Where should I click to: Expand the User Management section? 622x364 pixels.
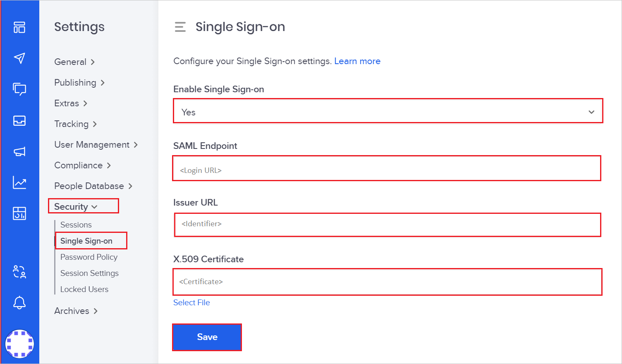96,145
